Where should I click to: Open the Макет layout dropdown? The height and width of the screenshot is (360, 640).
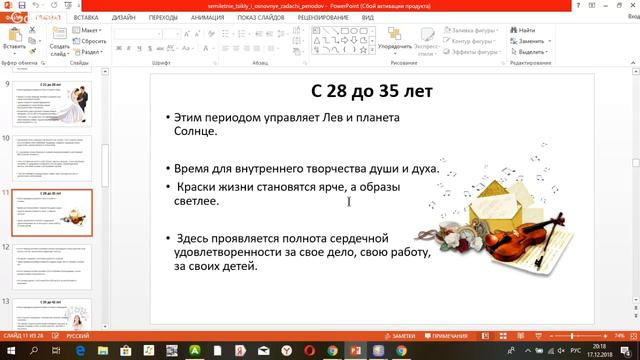87,30
